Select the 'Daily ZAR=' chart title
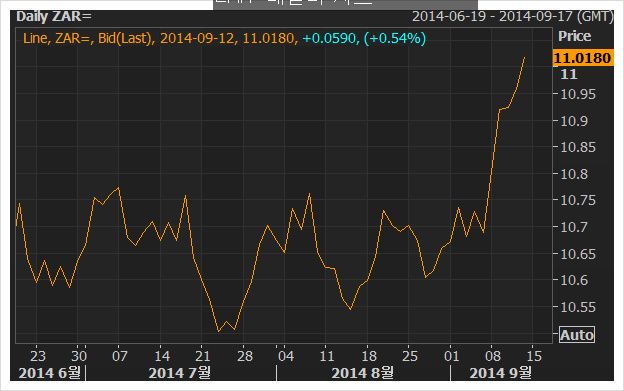Screen dimensions: 624x391 click(x=54, y=17)
